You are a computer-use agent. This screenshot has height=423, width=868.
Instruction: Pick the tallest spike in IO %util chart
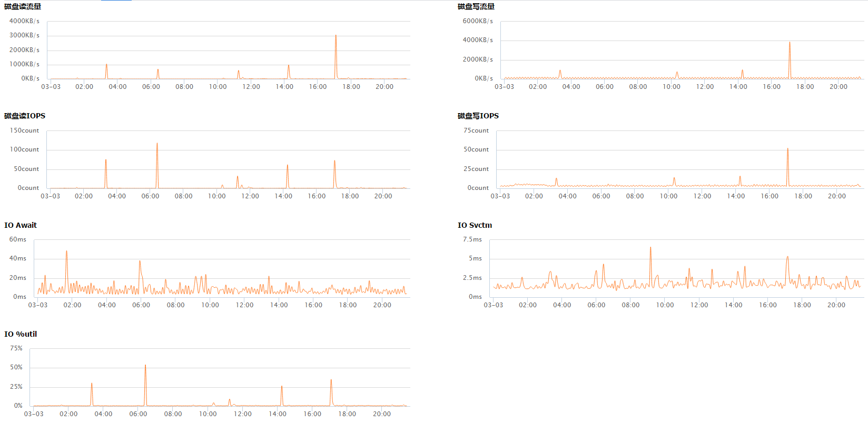pyautogui.click(x=145, y=366)
